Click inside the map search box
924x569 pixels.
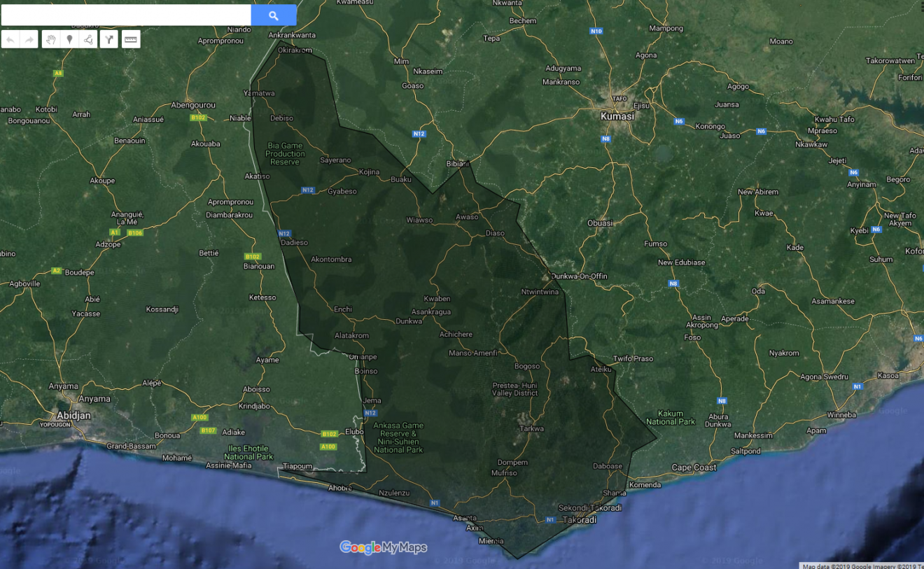pos(126,15)
